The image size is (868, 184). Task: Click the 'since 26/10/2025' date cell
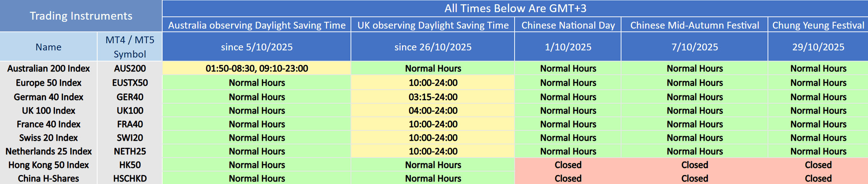pos(433,47)
